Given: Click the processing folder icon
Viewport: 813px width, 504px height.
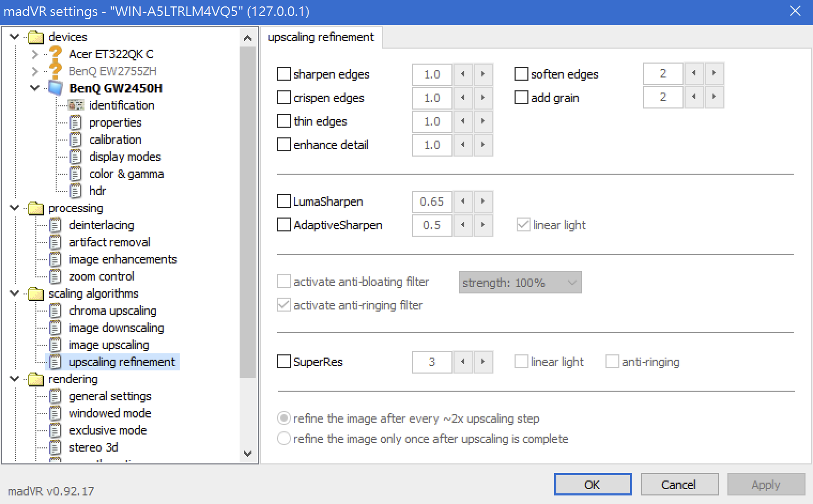Looking at the screenshot, I should (36, 208).
